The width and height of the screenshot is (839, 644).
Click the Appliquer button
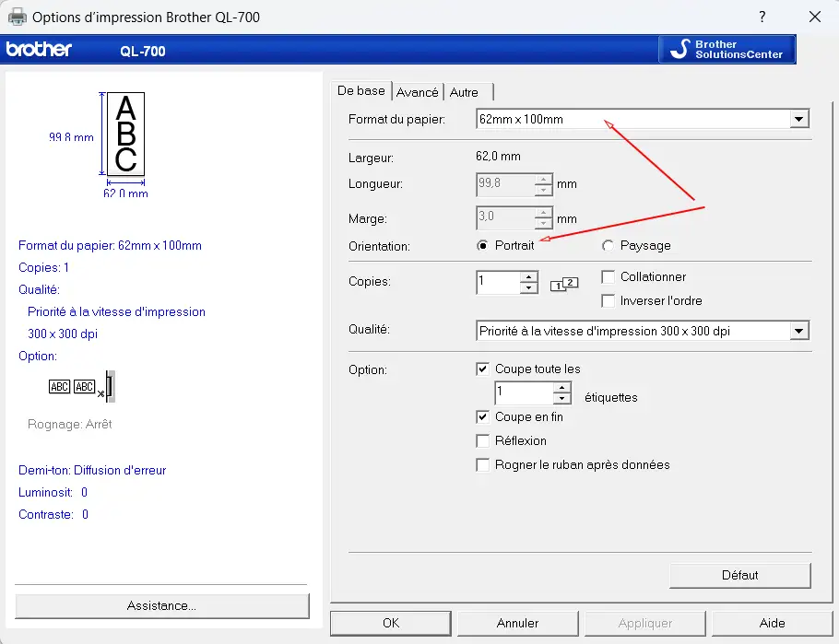645,623
